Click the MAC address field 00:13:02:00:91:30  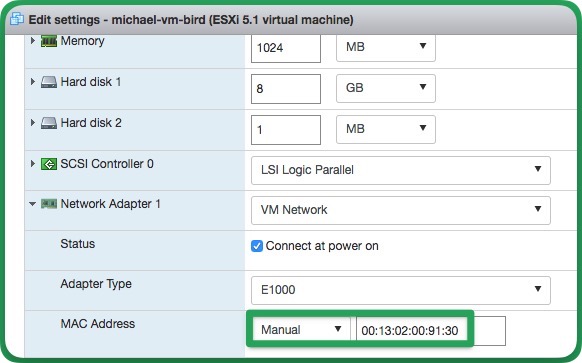coord(431,330)
